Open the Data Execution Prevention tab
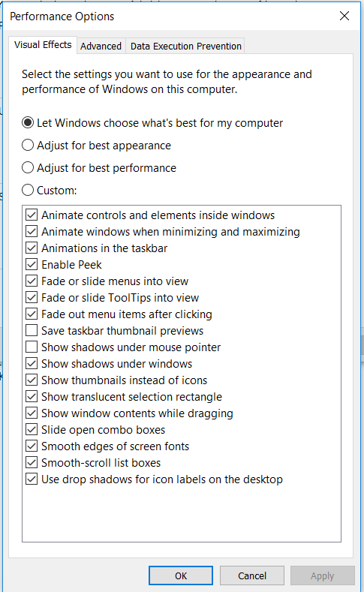Screen dimensions: 364x592 [x=186, y=46]
